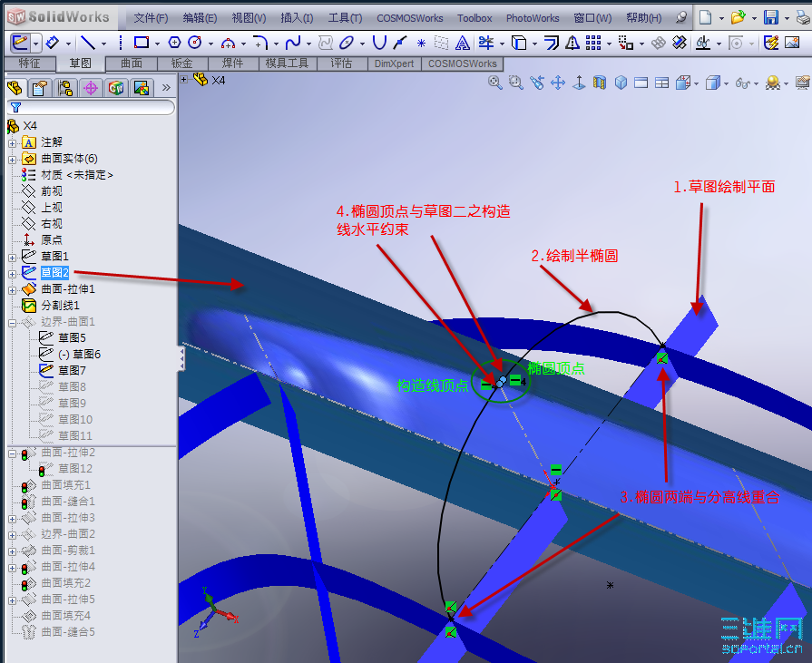
Task: Click the Open folder icon
Action: click(738, 17)
